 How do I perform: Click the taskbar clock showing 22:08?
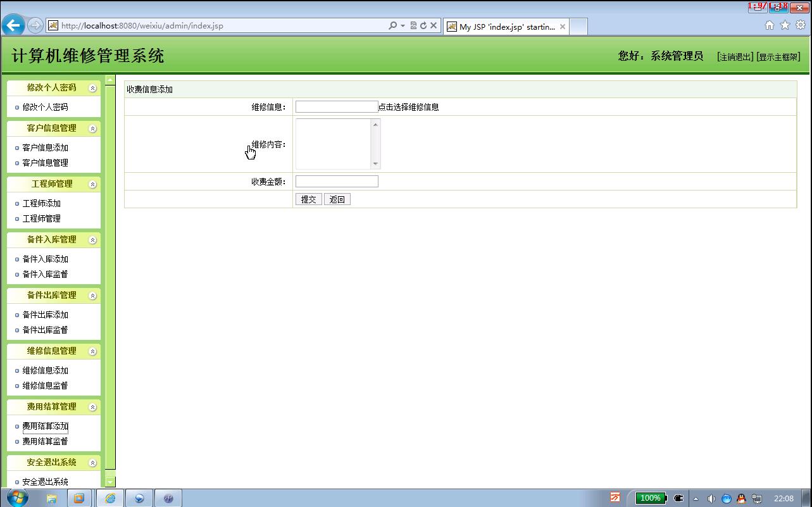784,498
